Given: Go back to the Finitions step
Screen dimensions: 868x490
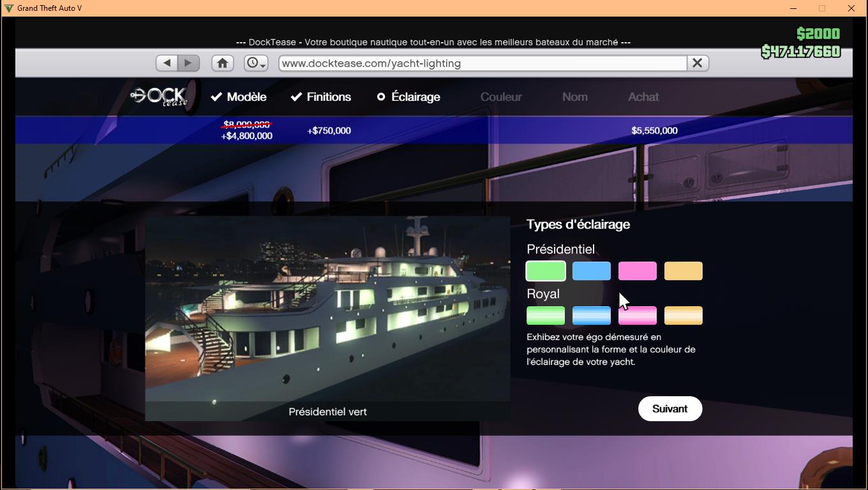Looking at the screenshot, I should click(320, 97).
